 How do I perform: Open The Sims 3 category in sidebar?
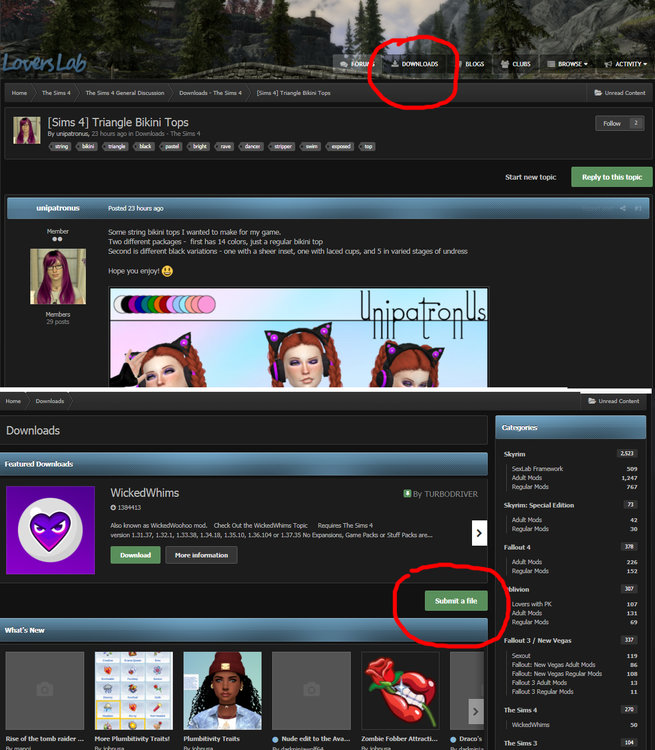click(x=520, y=743)
